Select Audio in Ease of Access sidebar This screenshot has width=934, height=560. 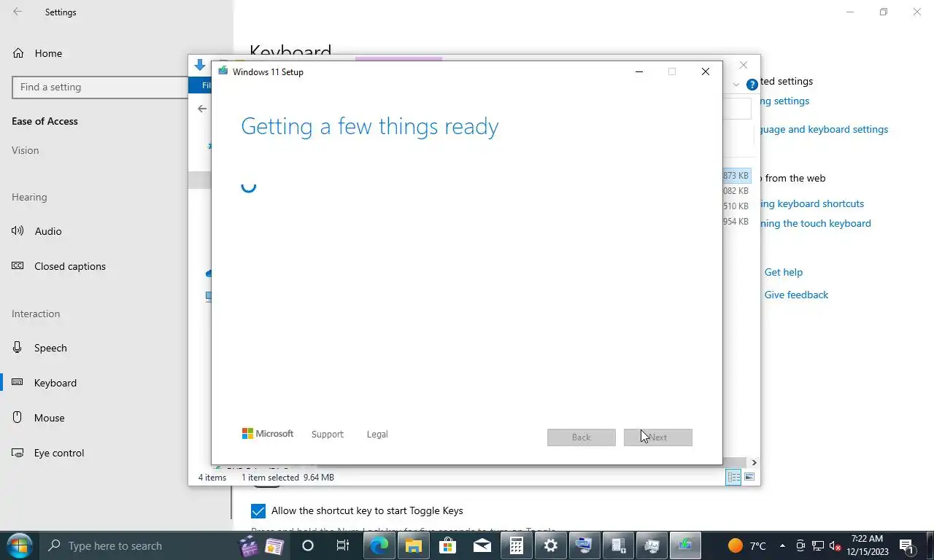tap(48, 231)
